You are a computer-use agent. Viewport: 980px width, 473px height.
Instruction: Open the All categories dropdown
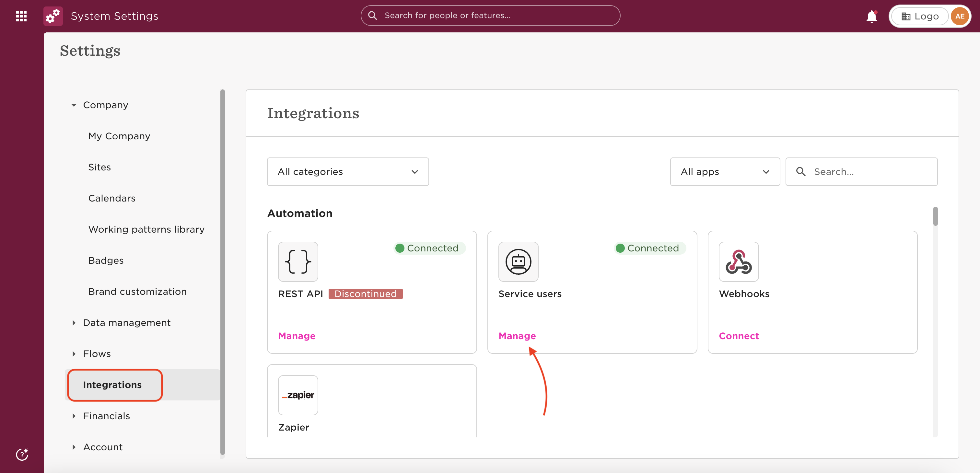(348, 171)
